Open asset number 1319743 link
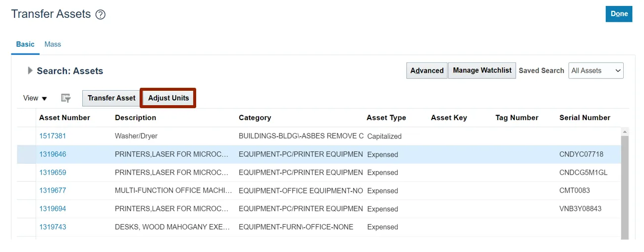The height and width of the screenshot is (252, 644). 53,227
